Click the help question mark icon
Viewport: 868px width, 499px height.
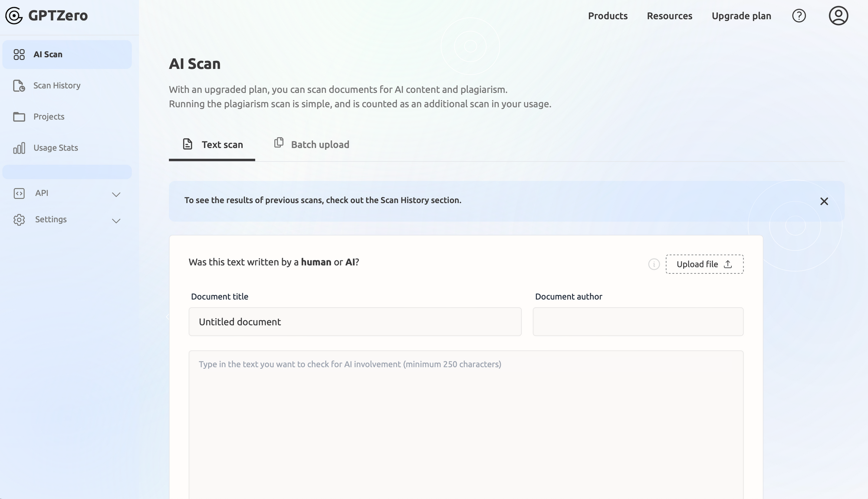click(x=799, y=16)
